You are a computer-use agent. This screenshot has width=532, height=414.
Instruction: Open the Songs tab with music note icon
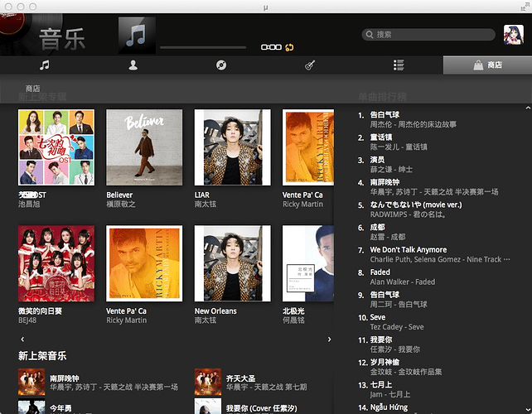[44, 65]
